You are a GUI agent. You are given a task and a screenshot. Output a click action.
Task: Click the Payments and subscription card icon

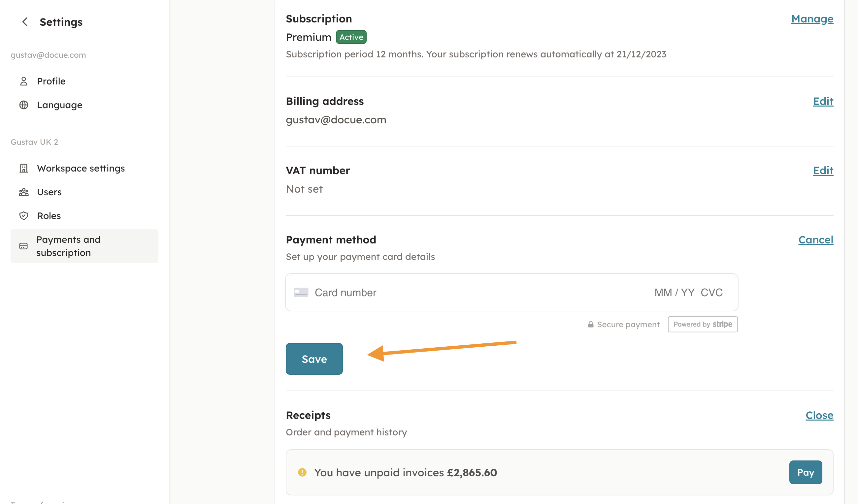point(23,246)
